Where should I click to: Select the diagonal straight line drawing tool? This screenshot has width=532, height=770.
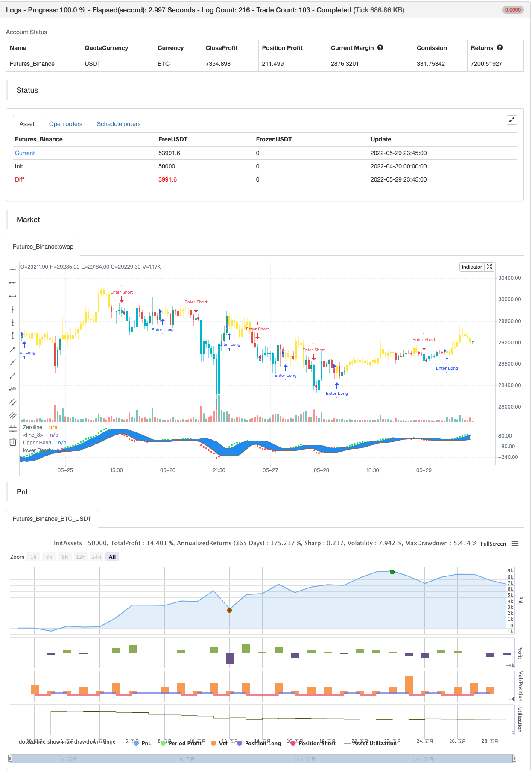(13, 349)
